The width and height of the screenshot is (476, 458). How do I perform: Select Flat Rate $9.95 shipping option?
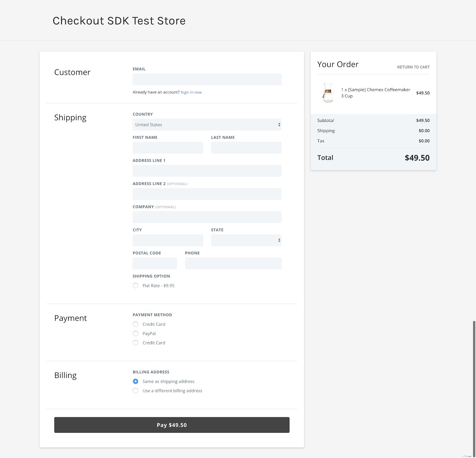(x=135, y=286)
